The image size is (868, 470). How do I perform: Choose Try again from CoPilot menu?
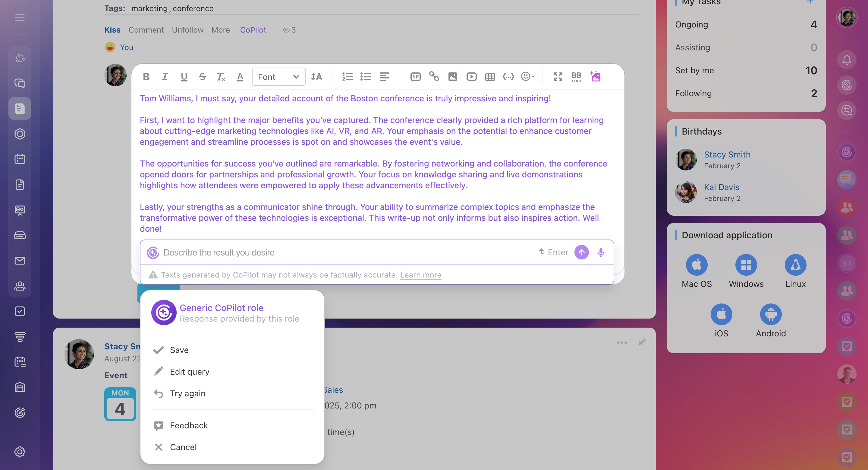pos(187,393)
